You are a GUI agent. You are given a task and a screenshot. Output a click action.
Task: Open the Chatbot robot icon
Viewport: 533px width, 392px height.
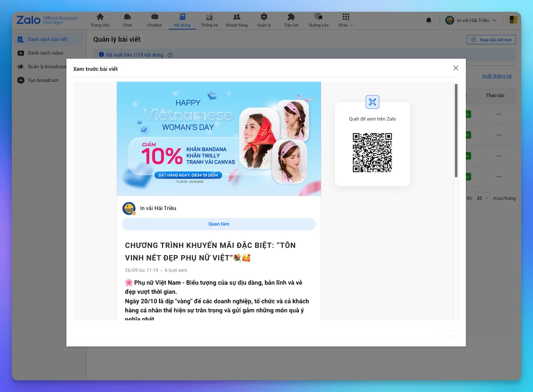click(155, 17)
